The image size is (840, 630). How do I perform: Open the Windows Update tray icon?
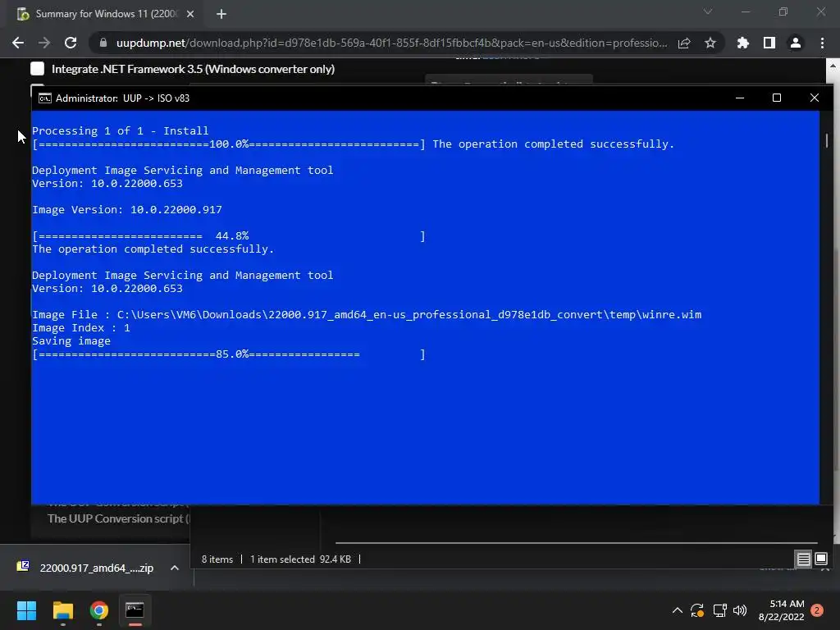[x=697, y=610]
